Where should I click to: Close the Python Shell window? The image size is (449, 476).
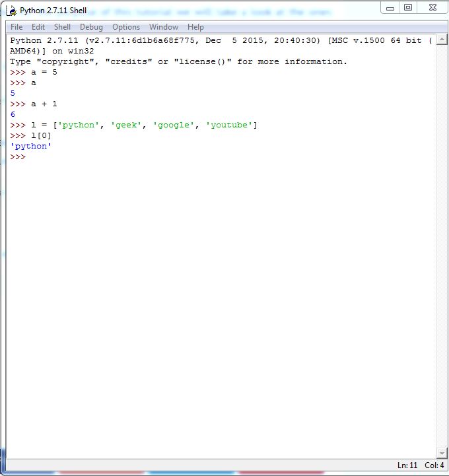pyautogui.click(x=432, y=8)
